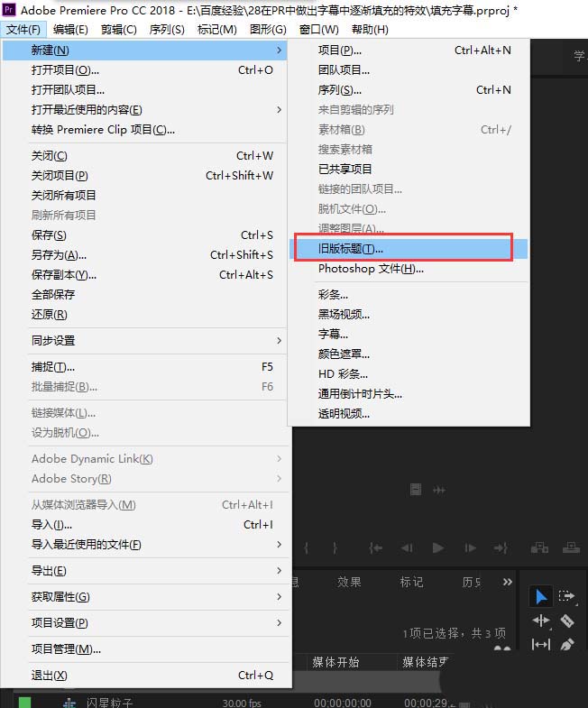
Task: Open the 序列(S) menu
Action: pos(167,30)
